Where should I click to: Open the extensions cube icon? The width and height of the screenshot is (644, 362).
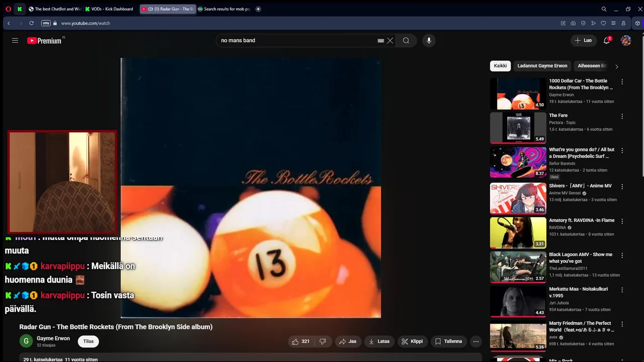coord(637,23)
